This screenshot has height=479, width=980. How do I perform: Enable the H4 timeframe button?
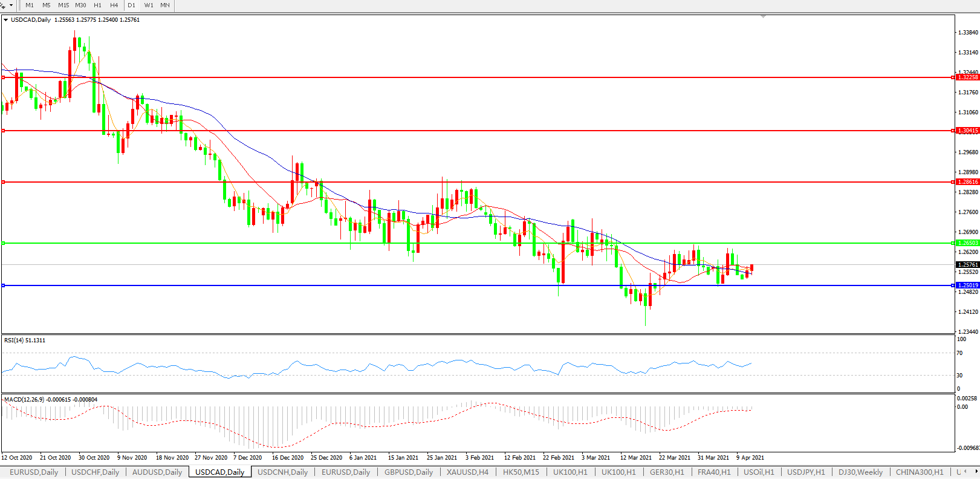(114, 5)
